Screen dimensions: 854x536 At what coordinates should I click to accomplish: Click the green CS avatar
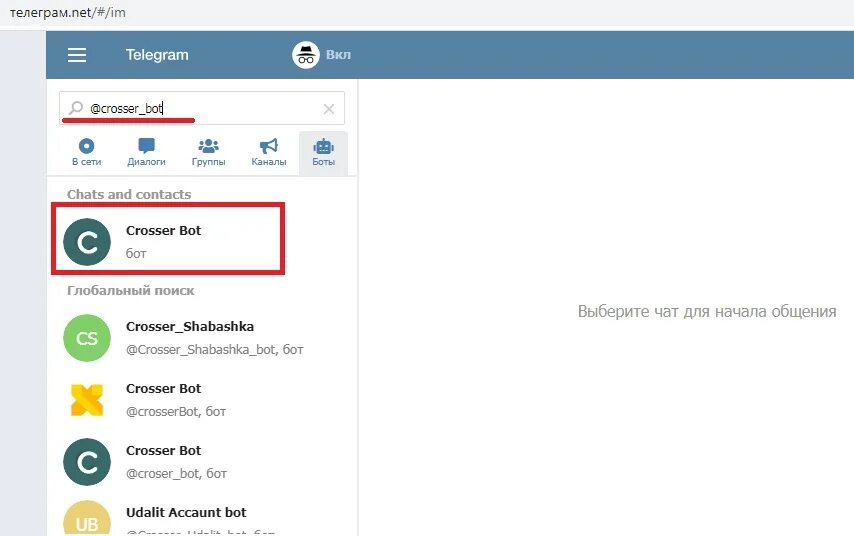point(87,338)
